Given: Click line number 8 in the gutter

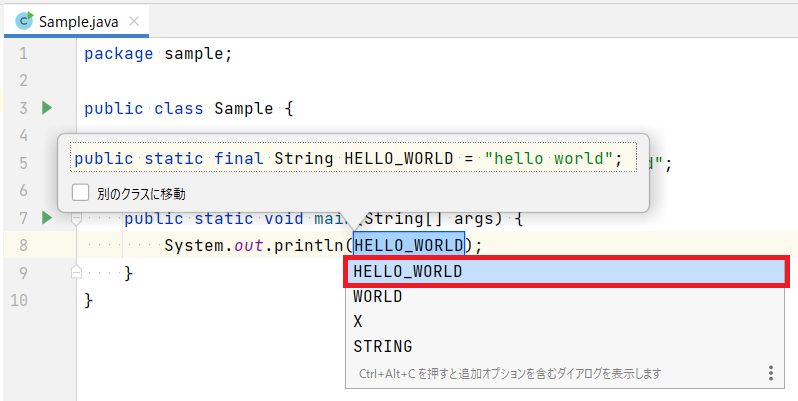Looking at the screenshot, I should coord(23,245).
